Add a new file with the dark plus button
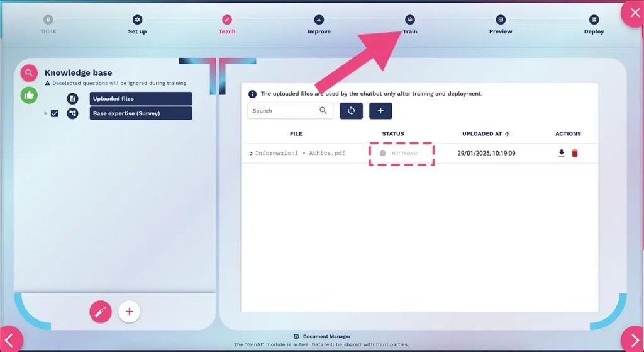Screen dimensions: 644x352 380,111
